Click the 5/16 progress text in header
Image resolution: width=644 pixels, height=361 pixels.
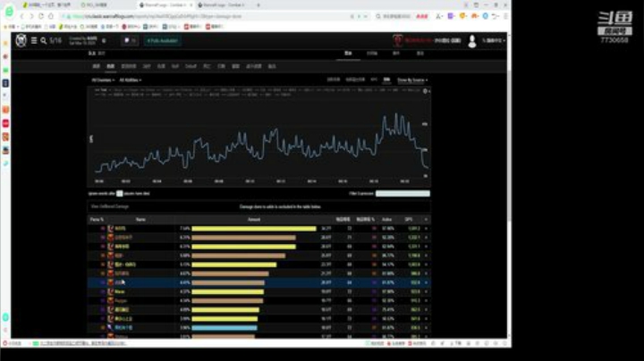tap(55, 40)
